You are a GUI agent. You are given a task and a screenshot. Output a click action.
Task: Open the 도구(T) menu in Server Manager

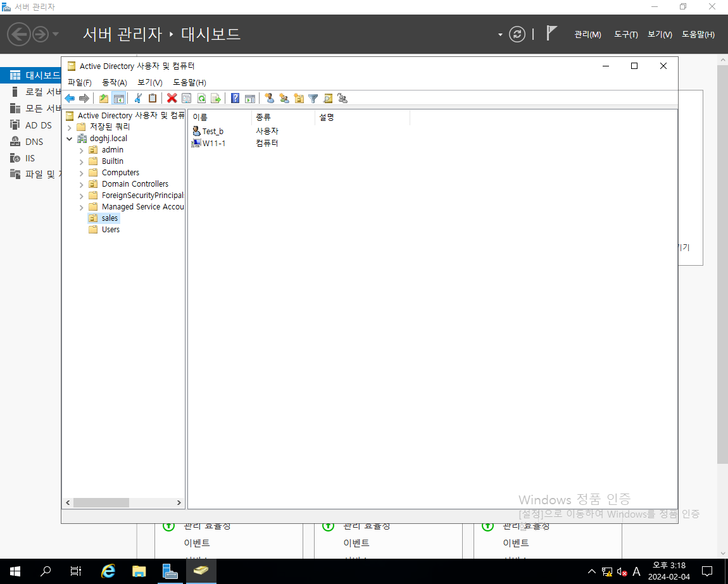click(x=626, y=34)
